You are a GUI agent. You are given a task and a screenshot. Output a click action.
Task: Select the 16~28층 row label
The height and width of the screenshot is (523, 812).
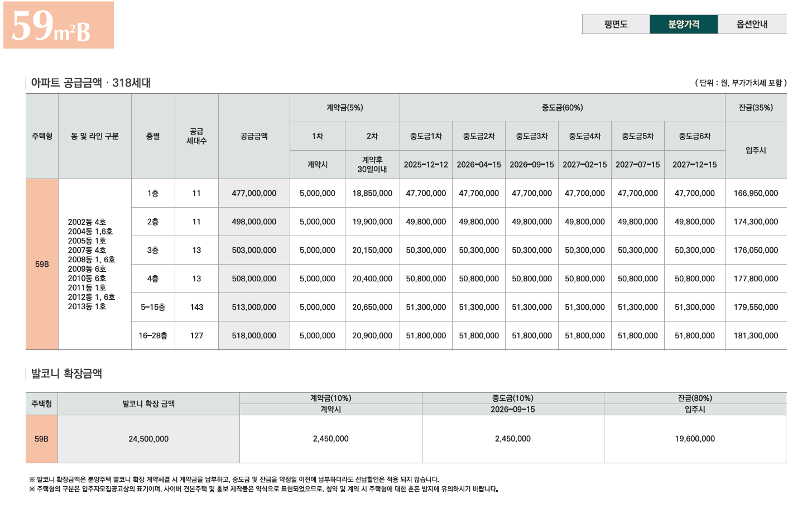click(x=153, y=335)
